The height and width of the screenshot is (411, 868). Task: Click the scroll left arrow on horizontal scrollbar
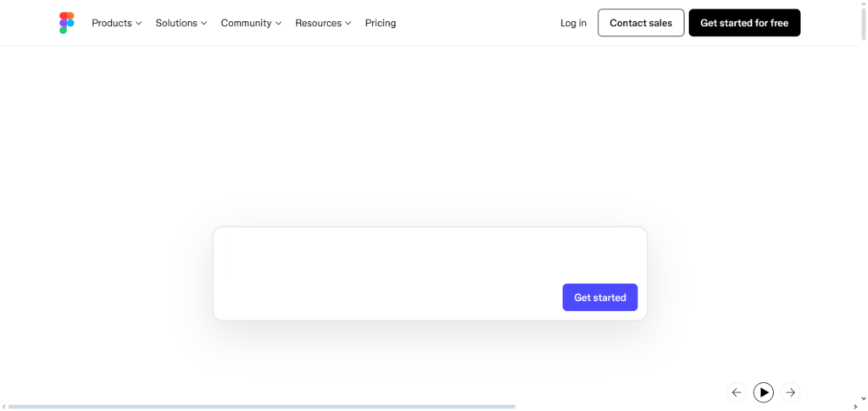coord(4,407)
